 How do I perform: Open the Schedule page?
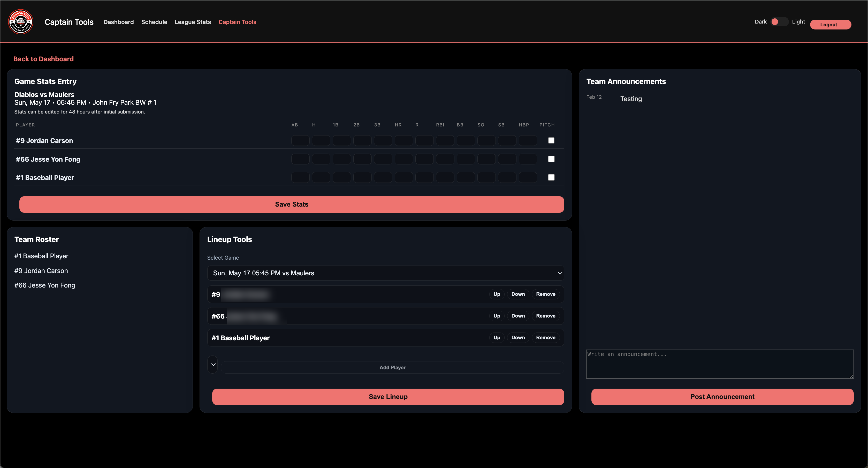coord(154,22)
